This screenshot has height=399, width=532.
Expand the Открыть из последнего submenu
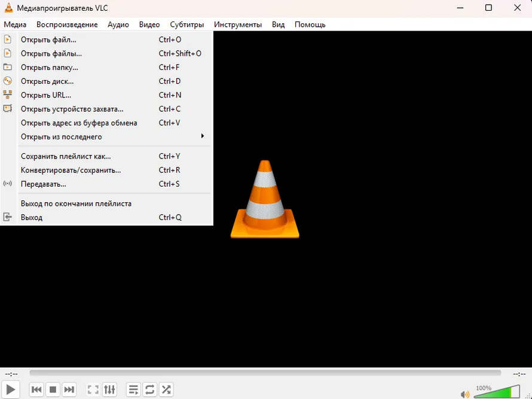(x=106, y=137)
